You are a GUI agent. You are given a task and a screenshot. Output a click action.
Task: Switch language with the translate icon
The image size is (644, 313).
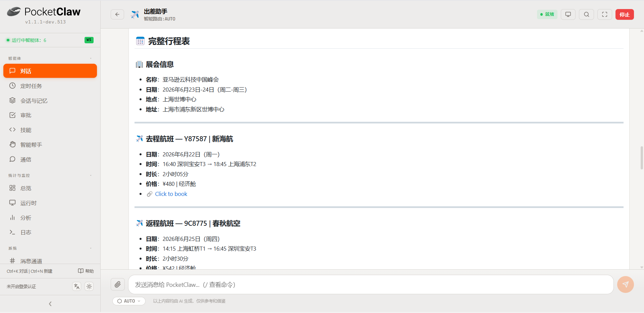(77, 286)
